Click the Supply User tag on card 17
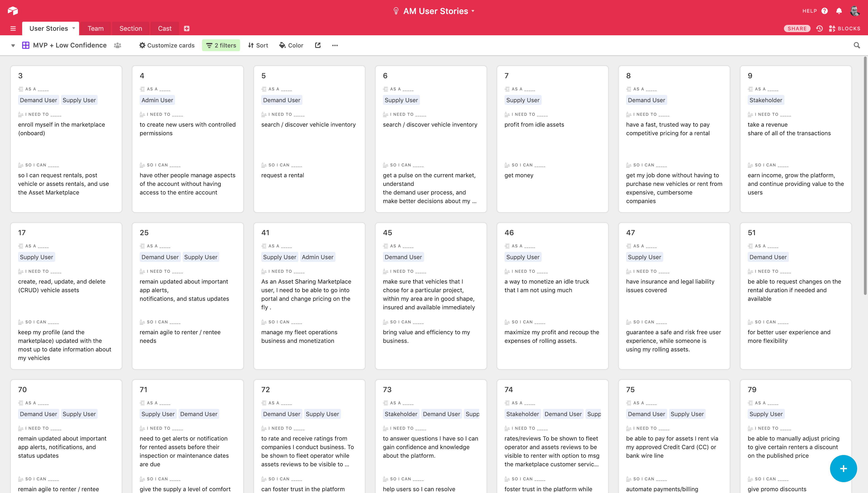 tap(36, 257)
